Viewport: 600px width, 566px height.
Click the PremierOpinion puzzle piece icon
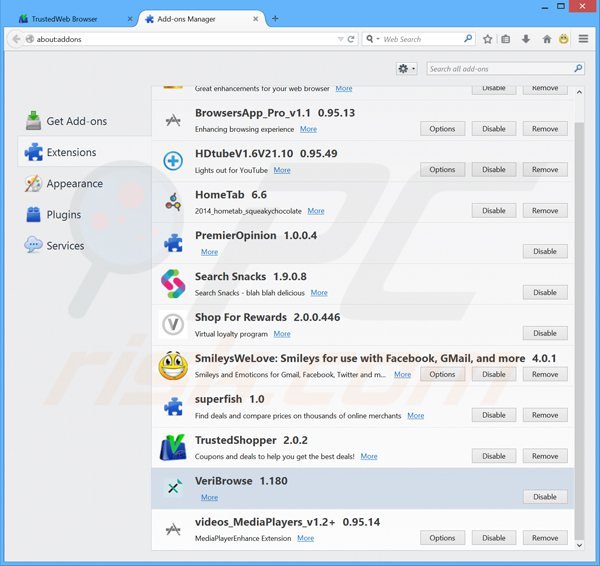(x=173, y=243)
